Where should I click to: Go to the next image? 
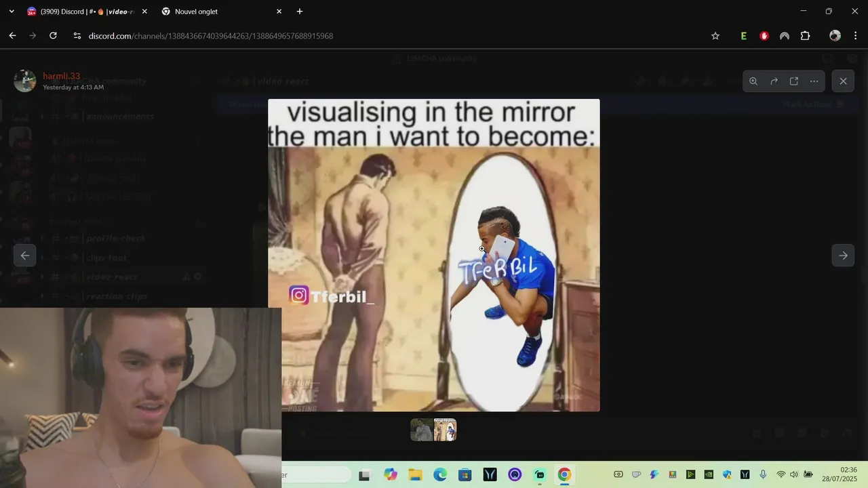(843, 256)
